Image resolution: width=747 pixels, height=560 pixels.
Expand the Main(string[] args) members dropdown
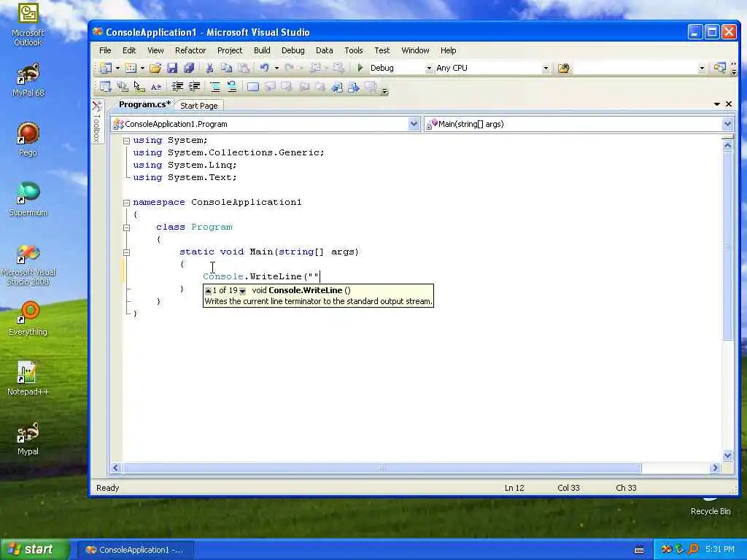coord(727,124)
